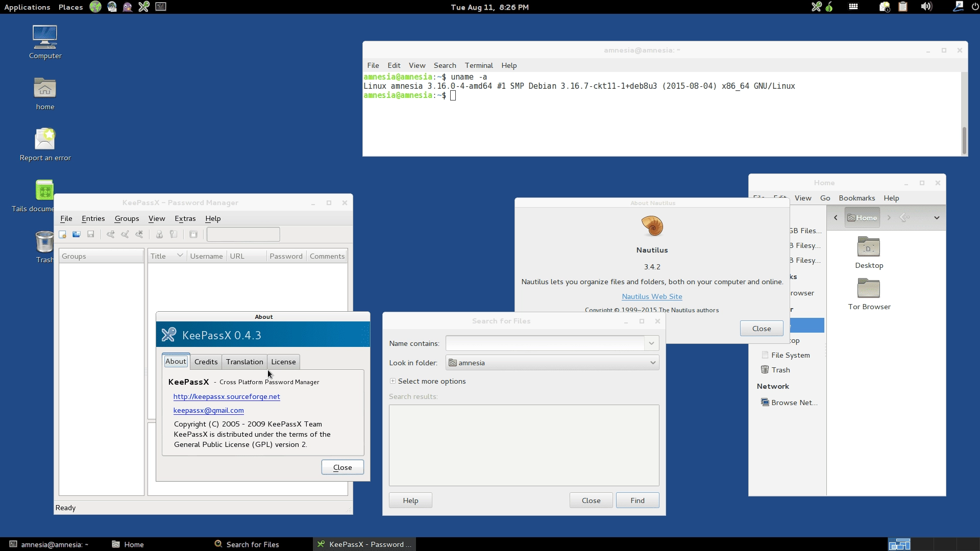Screen dimensions: 980x551
Task: Click Find in Search for Files
Action: (x=638, y=500)
